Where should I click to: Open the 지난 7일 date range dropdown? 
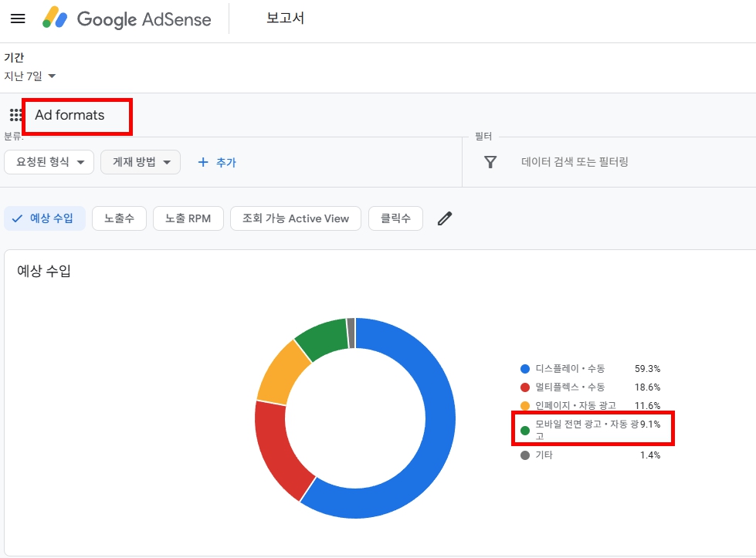(30, 76)
